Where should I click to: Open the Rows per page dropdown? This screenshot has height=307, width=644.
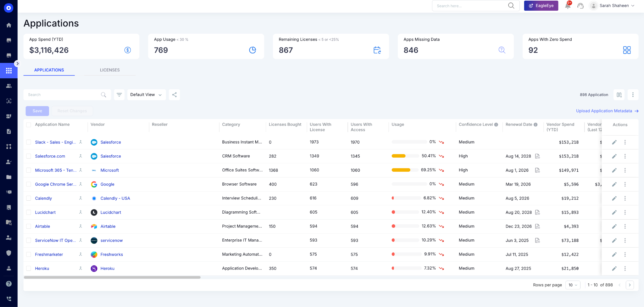point(573,285)
